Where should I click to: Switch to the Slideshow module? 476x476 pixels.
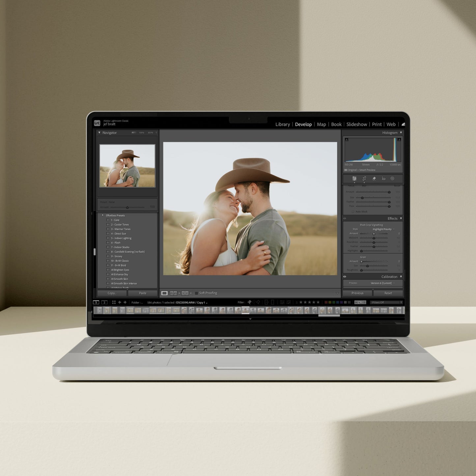pos(357,124)
